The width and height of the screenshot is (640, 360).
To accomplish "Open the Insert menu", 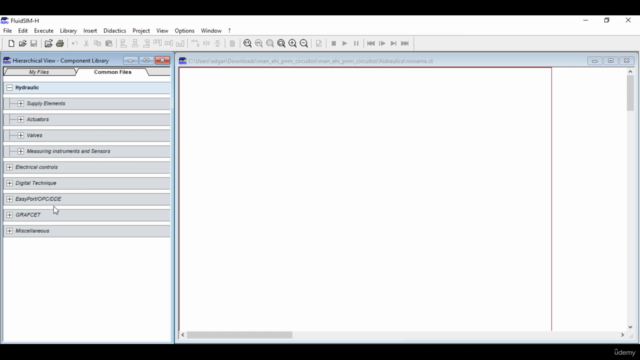I will pos(90,31).
